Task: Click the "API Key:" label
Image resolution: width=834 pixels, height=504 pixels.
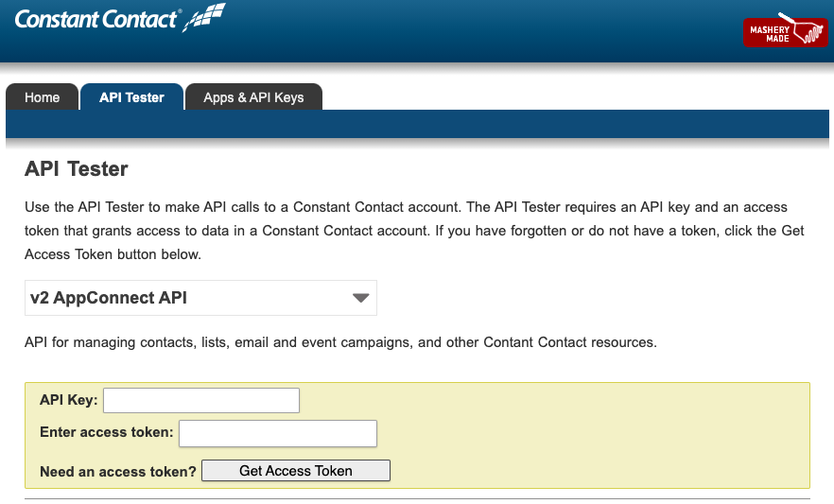Action: pyautogui.click(x=68, y=401)
